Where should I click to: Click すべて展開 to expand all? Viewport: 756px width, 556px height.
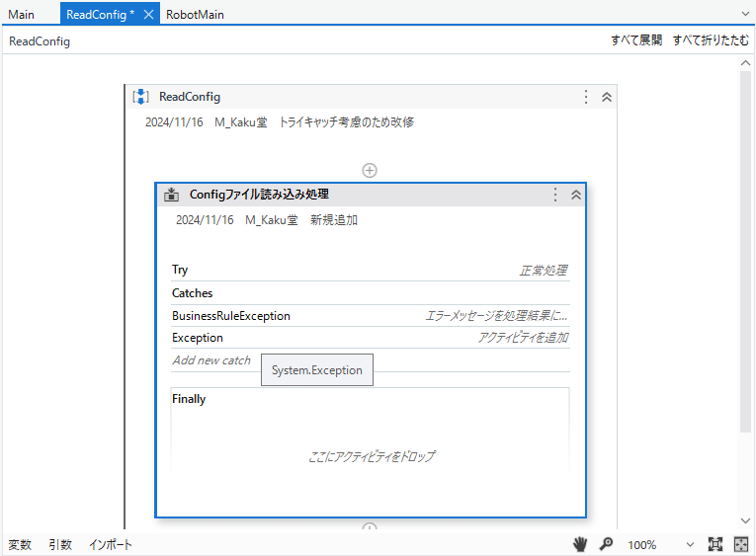[636, 40]
